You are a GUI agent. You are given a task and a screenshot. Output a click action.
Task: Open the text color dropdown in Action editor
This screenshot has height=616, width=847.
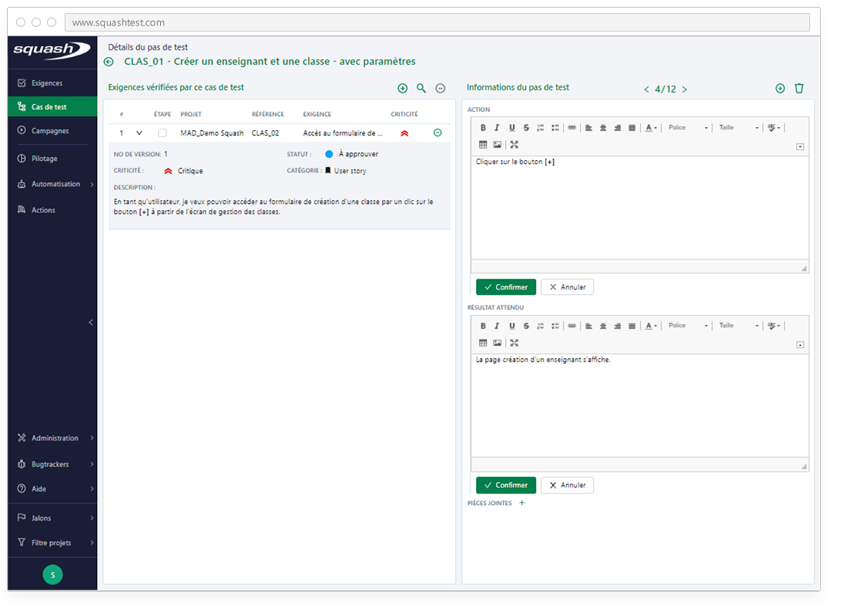pos(651,128)
